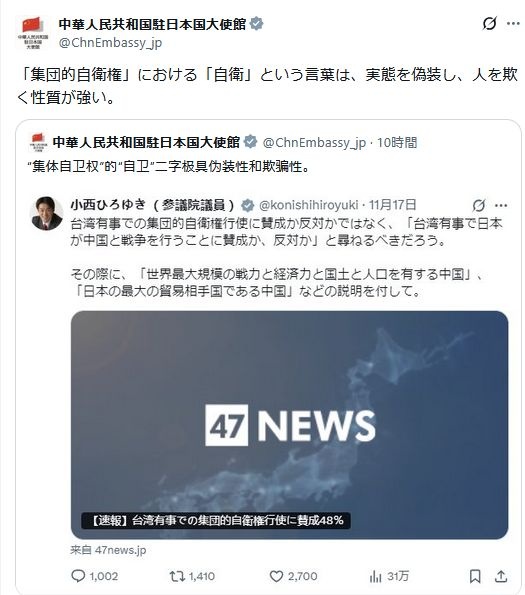Open the more options menu of the main post
The width and height of the screenshot is (525, 595).
coord(513,24)
